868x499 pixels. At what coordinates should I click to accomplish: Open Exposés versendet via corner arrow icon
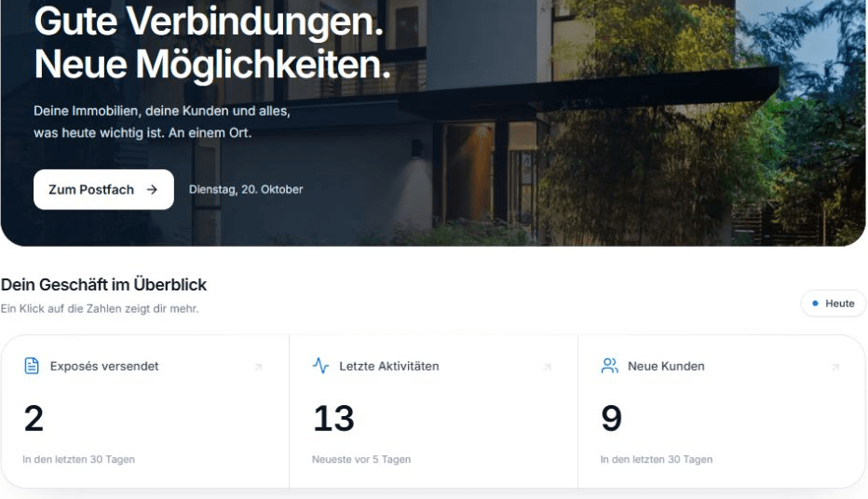[258, 367]
